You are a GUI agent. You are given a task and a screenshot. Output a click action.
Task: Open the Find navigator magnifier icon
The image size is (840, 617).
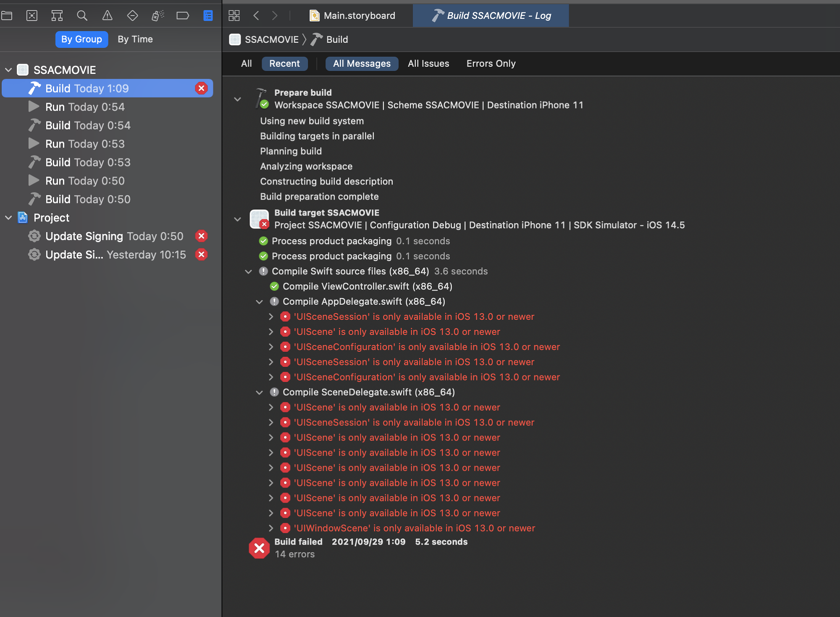coord(82,16)
